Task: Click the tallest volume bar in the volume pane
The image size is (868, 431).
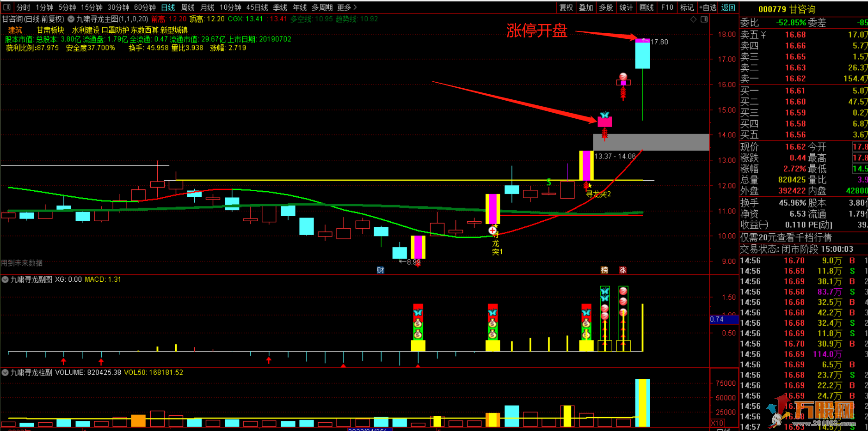Action: coord(642,402)
